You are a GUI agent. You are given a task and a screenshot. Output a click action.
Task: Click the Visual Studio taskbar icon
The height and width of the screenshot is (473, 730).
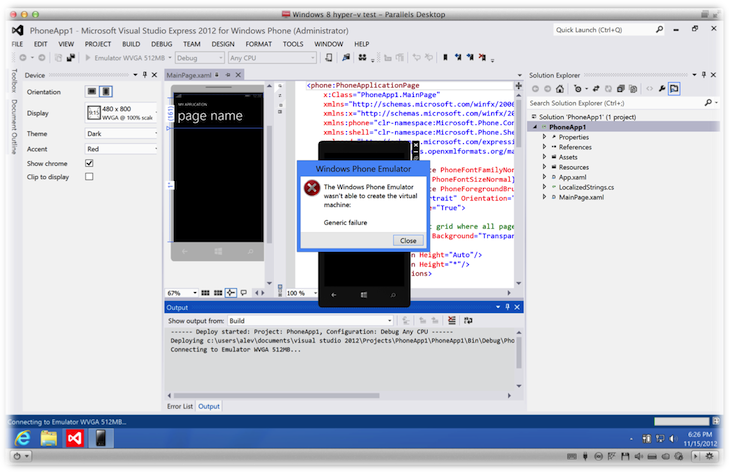click(74, 439)
